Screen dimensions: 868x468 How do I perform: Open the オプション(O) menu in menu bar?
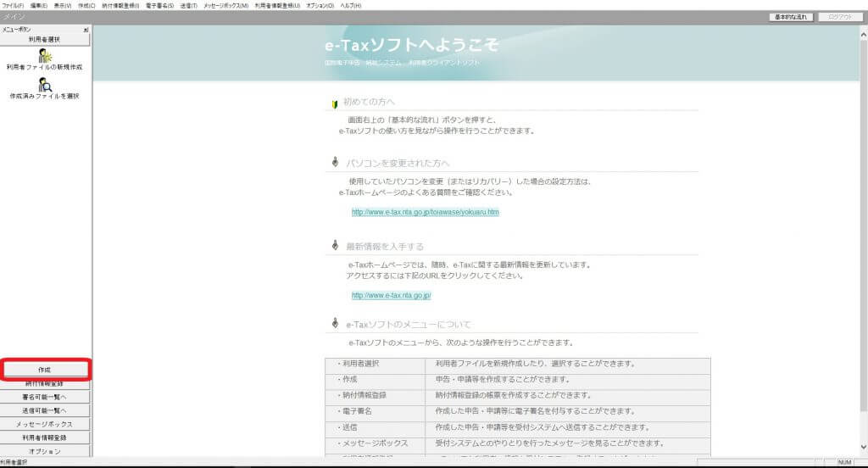pyautogui.click(x=320, y=5)
